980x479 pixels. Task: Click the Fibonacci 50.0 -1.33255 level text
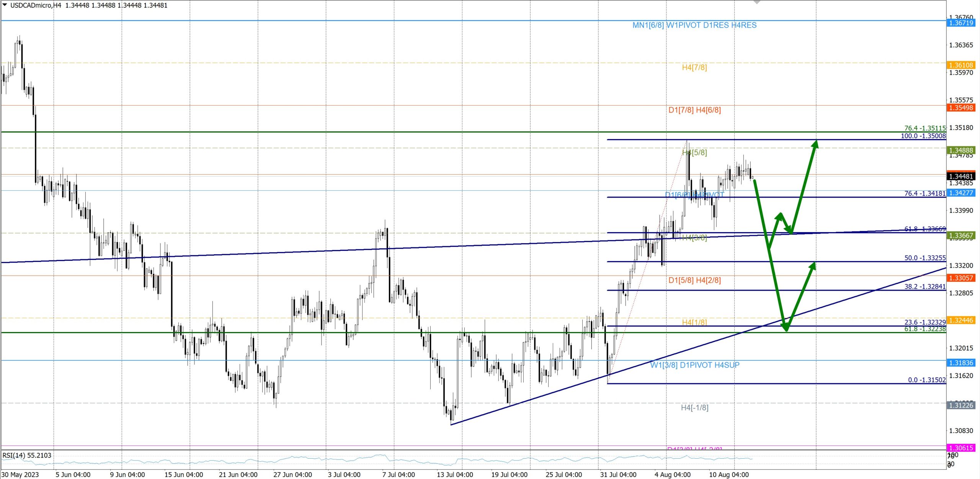point(924,258)
